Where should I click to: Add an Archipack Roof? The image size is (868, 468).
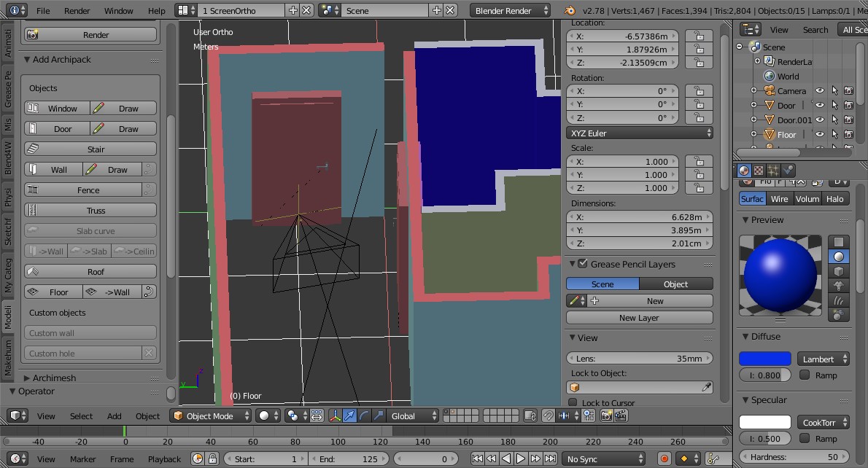click(90, 272)
